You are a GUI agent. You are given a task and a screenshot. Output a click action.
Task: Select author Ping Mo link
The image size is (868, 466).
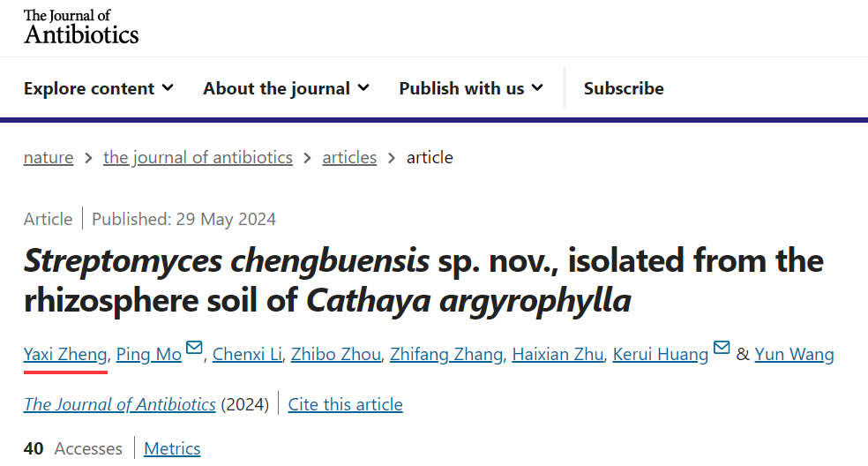click(149, 354)
